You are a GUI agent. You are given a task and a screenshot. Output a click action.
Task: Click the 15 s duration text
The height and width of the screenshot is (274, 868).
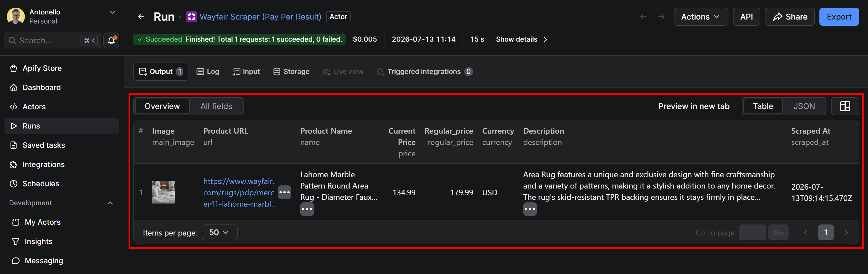pos(477,39)
